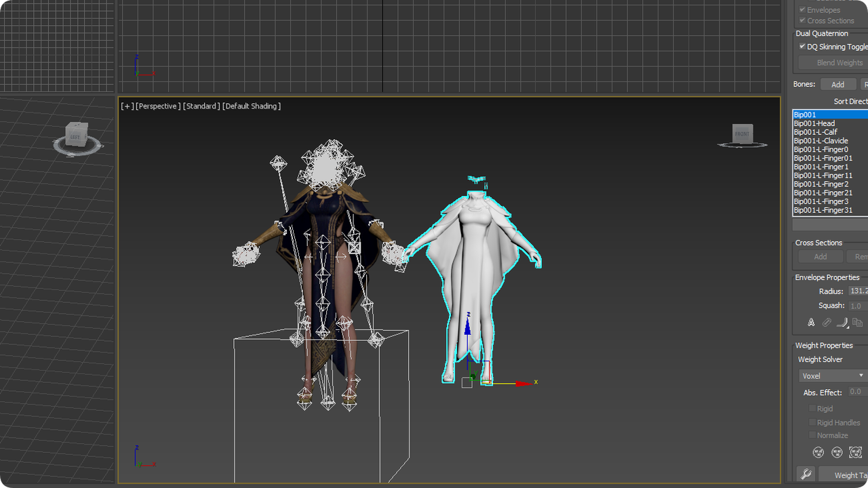The image size is (868, 488).
Task: Click the Add button next to Bones
Action: [838, 85]
